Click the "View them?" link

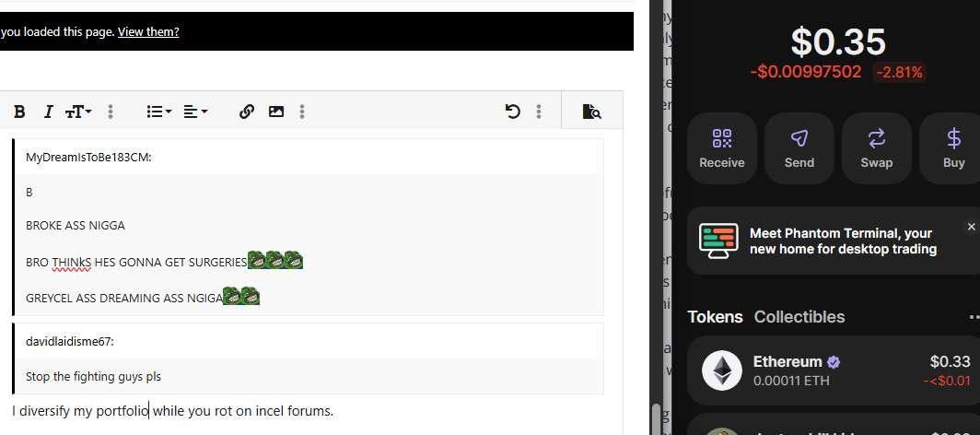click(149, 32)
